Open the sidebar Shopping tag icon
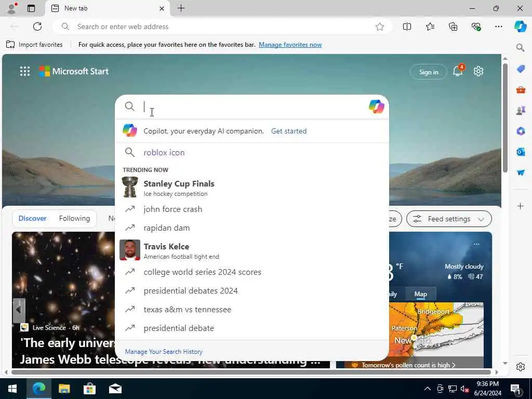Screen dimensions: 532x399 [x=521, y=69]
